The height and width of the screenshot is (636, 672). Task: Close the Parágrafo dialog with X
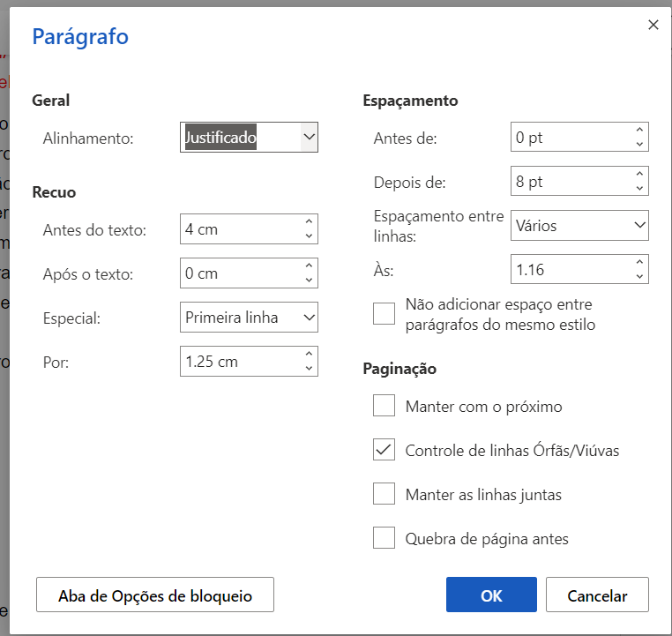pyautogui.click(x=653, y=25)
